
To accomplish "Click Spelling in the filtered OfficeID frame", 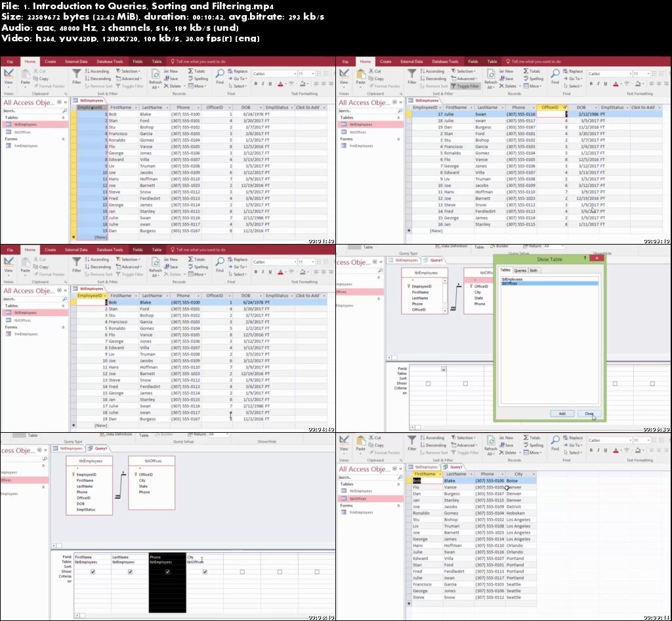I will pos(533,79).
